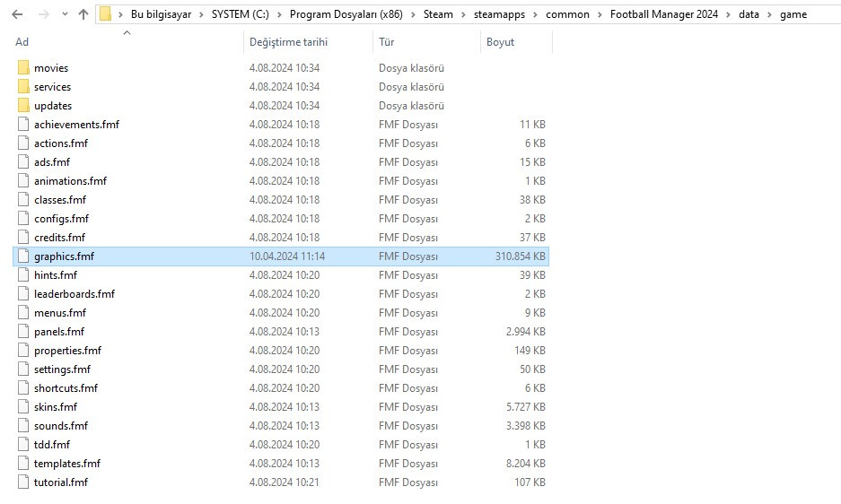
Task: Expand chevron after data
Action: point(770,14)
